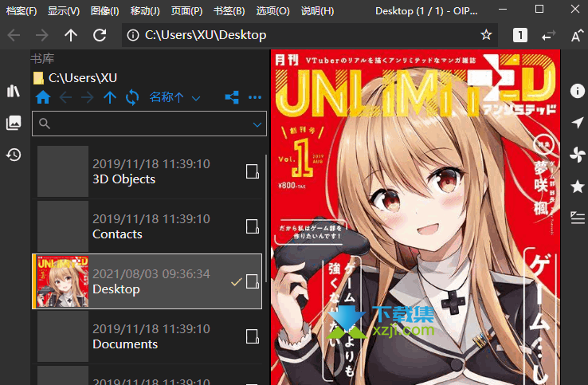This screenshot has height=385, width=588.
Task: Click the Desktop magazine cover thumbnail
Action: [63, 281]
